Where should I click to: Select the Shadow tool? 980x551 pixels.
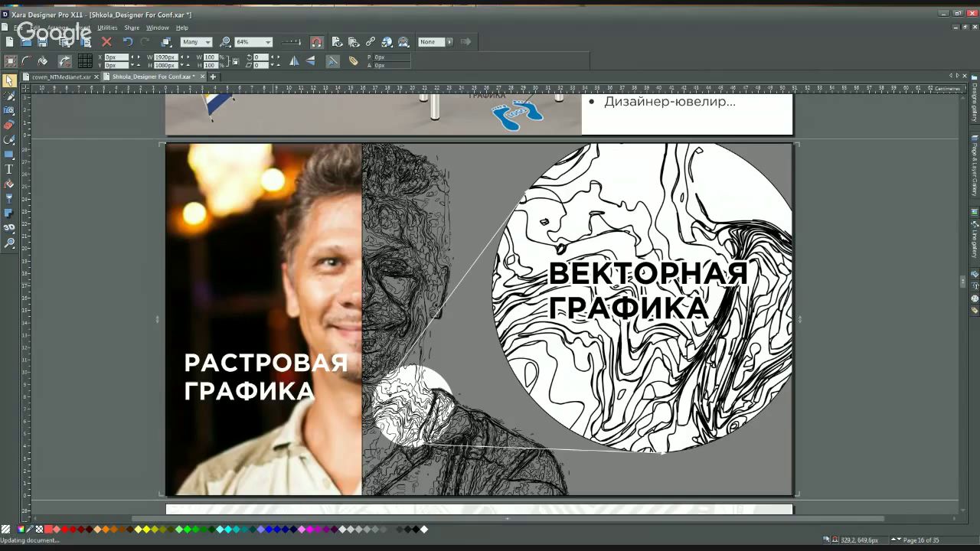tap(9, 213)
